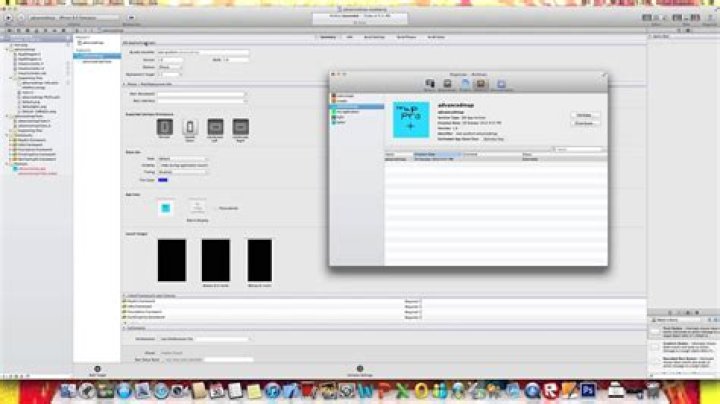Click the Validate button in Organizer
The height and width of the screenshot is (404, 720).
coord(584,115)
